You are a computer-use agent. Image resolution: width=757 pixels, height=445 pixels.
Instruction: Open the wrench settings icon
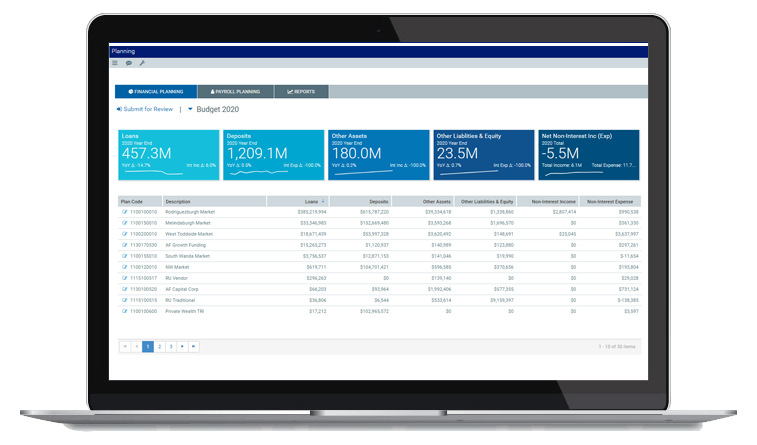[142, 63]
